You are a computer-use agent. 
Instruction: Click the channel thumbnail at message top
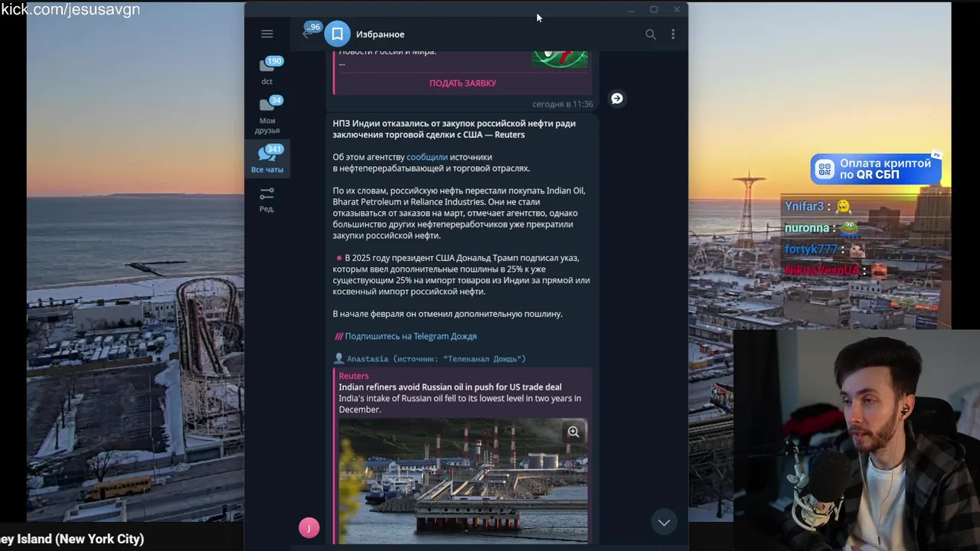click(560, 59)
